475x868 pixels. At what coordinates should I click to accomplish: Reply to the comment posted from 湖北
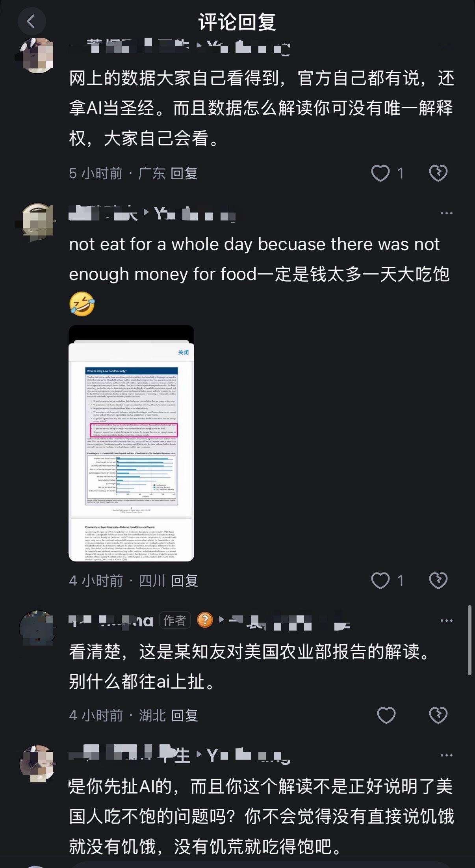click(184, 716)
